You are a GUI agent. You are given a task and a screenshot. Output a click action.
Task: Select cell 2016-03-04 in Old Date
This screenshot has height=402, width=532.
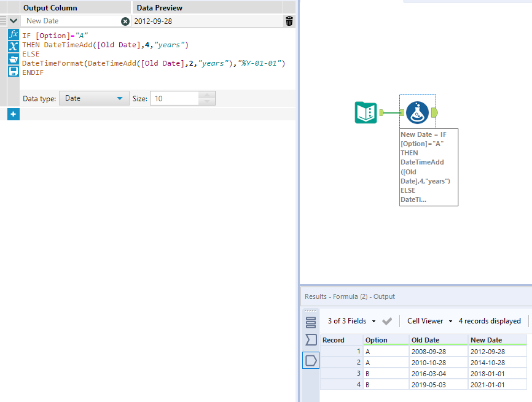[x=438, y=374]
